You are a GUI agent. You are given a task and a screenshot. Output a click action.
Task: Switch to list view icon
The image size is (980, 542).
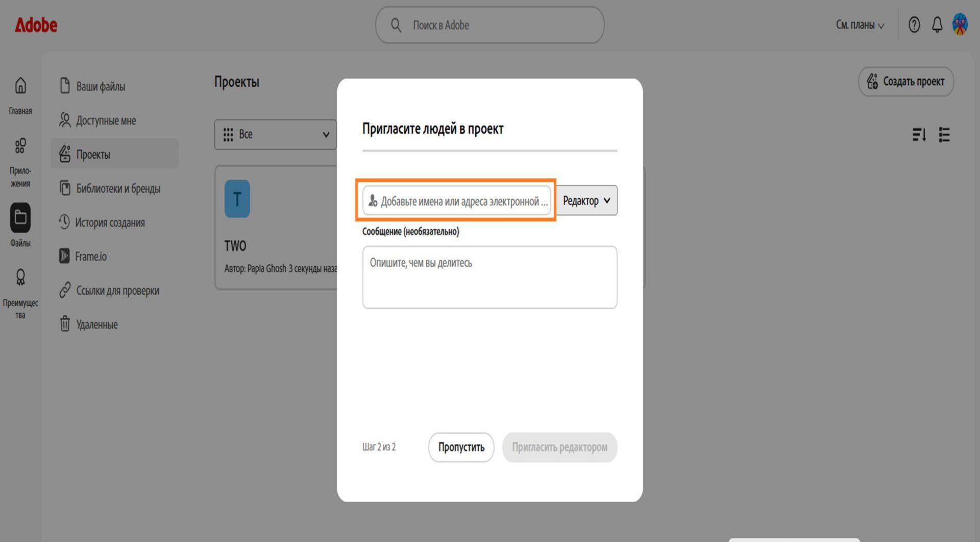pos(944,135)
